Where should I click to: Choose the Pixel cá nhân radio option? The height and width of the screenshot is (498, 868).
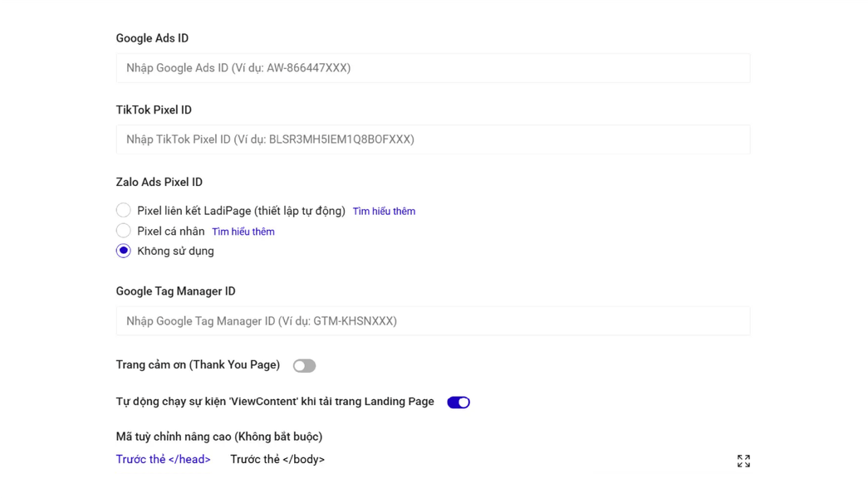(x=124, y=231)
